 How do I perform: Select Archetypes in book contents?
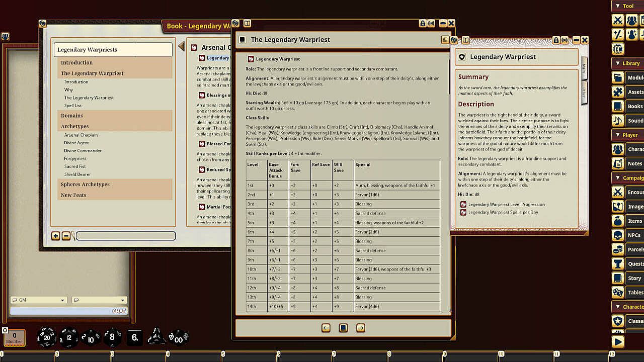point(74,126)
